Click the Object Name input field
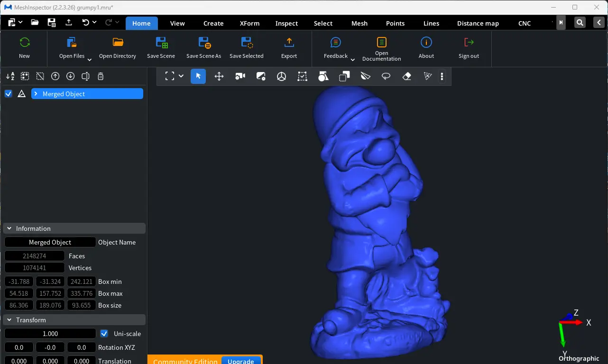The width and height of the screenshot is (608, 364). pos(50,242)
